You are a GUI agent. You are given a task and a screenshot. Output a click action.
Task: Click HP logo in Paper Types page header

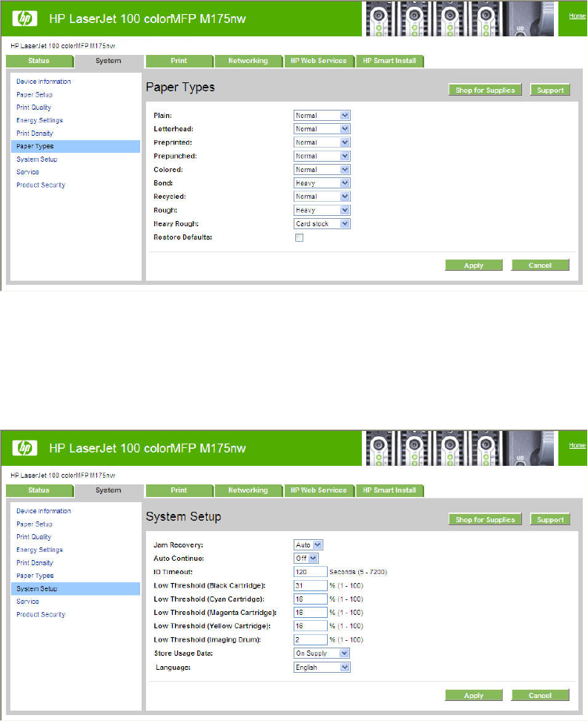click(x=24, y=19)
